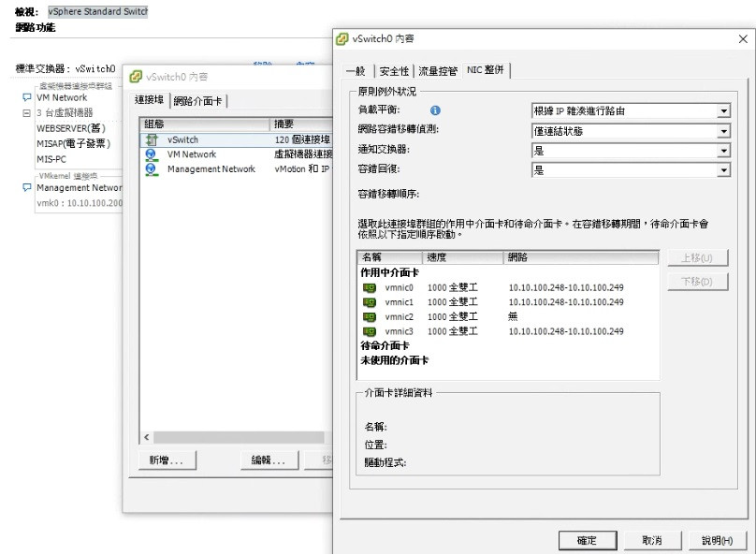Screen dimensions: 756x555
Task: Click the 120 個連接埠 summary cell
Action: coord(302,139)
